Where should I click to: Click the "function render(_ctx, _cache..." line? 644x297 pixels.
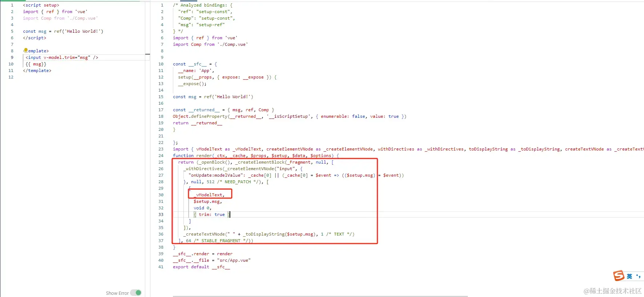pos(256,156)
